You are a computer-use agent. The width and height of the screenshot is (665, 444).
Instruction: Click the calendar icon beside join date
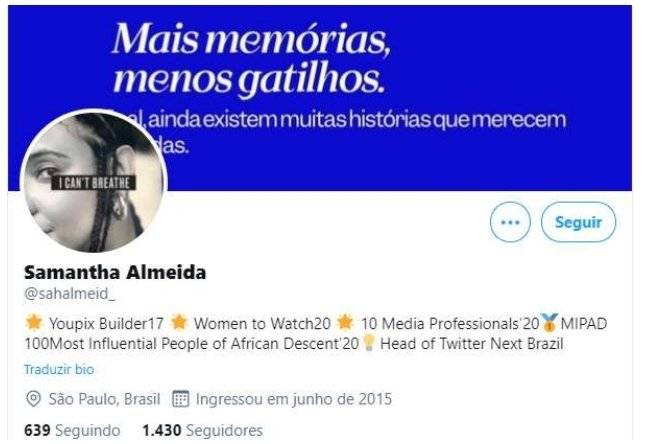point(180,399)
